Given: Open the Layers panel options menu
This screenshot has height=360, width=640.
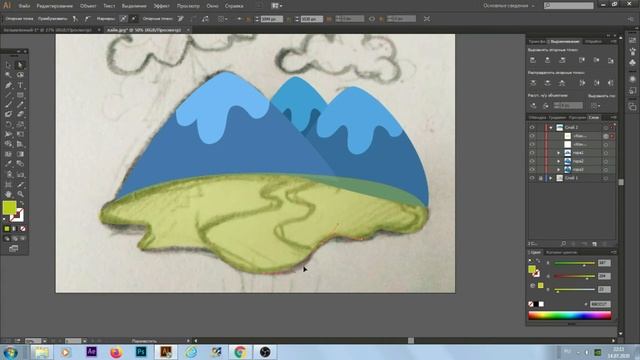Looking at the screenshot, I should 613,118.
